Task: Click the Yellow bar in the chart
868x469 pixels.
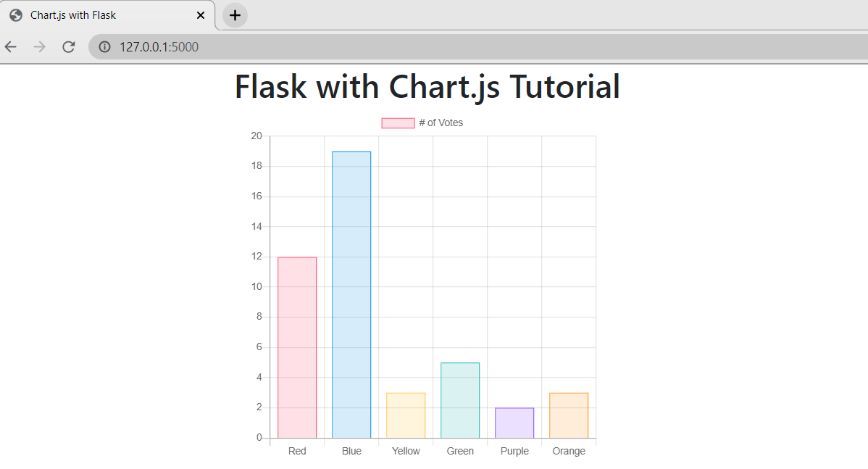Action: [406, 415]
